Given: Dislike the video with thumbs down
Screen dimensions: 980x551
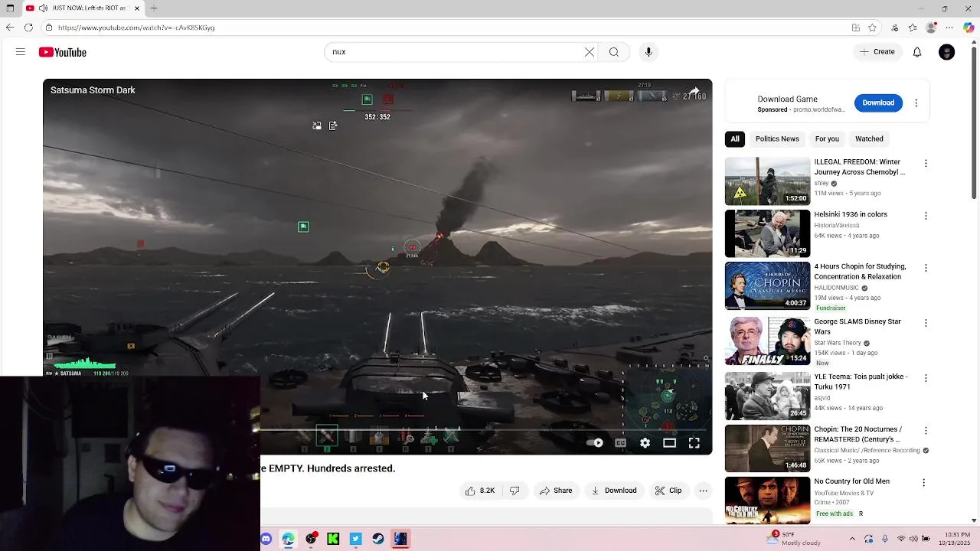Looking at the screenshot, I should (x=514, y=491).
